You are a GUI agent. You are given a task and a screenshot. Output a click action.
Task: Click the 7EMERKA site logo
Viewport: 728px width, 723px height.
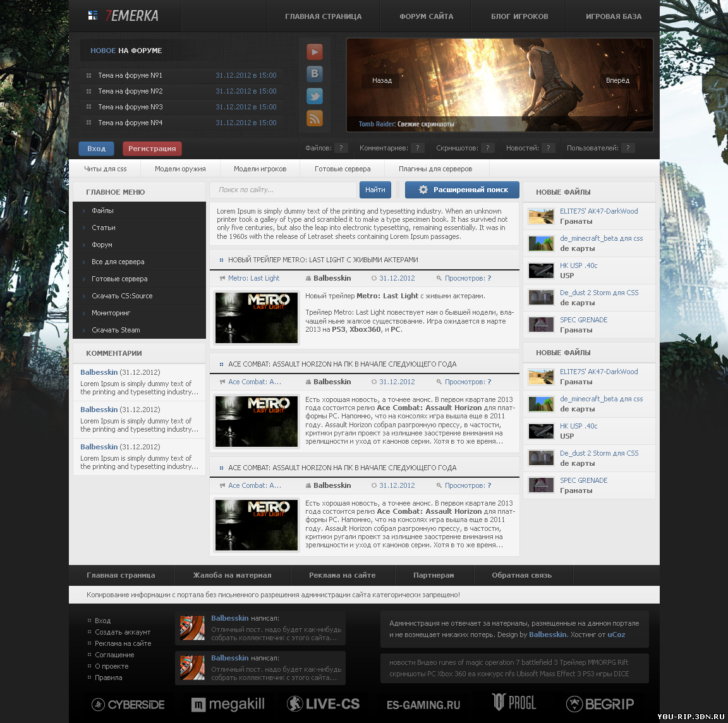(123, 16)
